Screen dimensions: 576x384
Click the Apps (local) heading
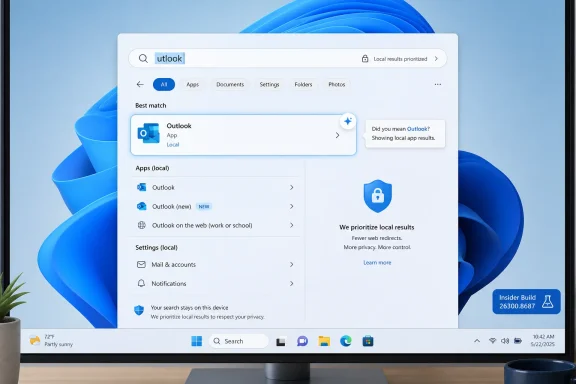coord(152,168)
